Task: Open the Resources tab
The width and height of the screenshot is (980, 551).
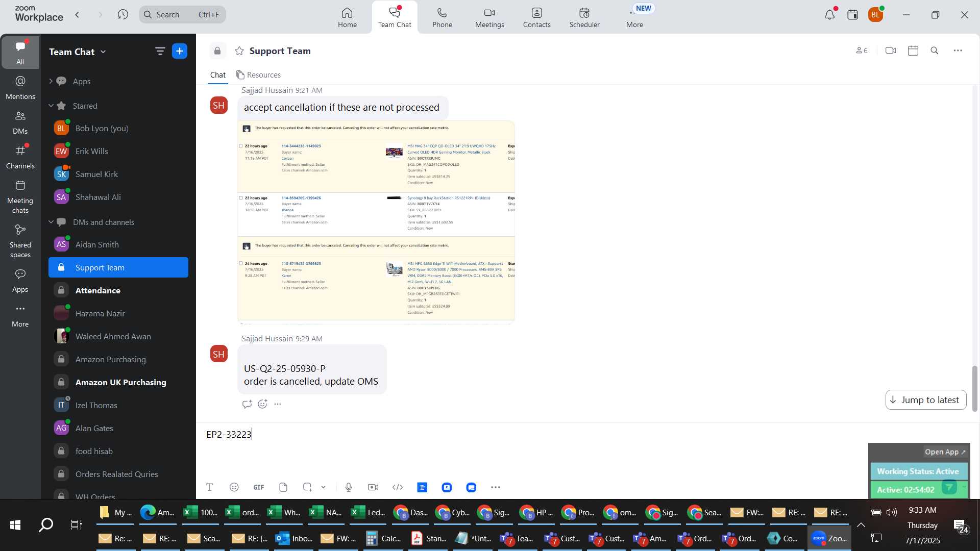Action: (258, 75)
